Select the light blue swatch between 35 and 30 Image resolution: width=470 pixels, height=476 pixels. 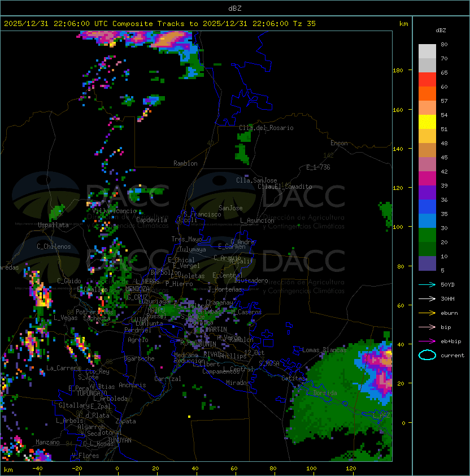[x=427, y=220]
